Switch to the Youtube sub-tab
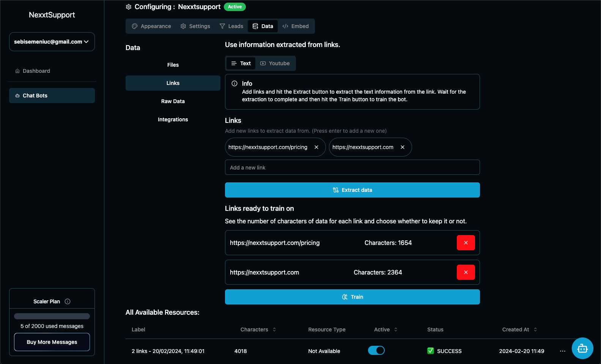The image size is (601, 364). coord(275,63)
